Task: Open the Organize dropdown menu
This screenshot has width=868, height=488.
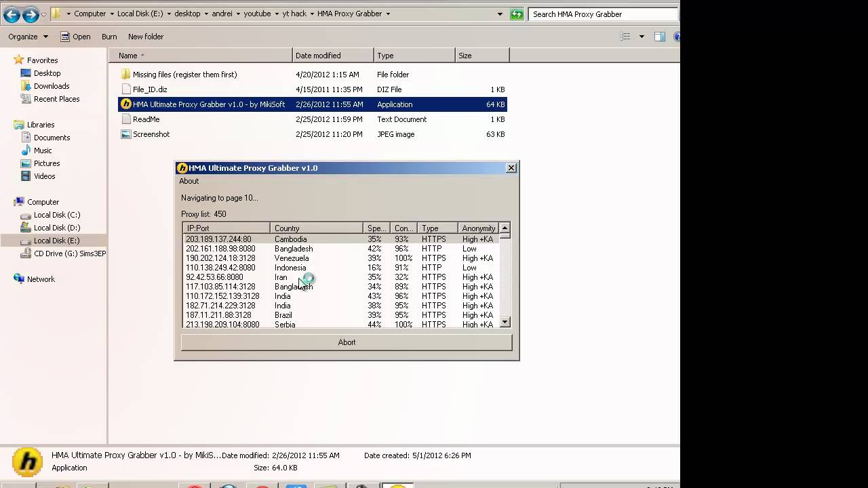Action: (28, 37)
